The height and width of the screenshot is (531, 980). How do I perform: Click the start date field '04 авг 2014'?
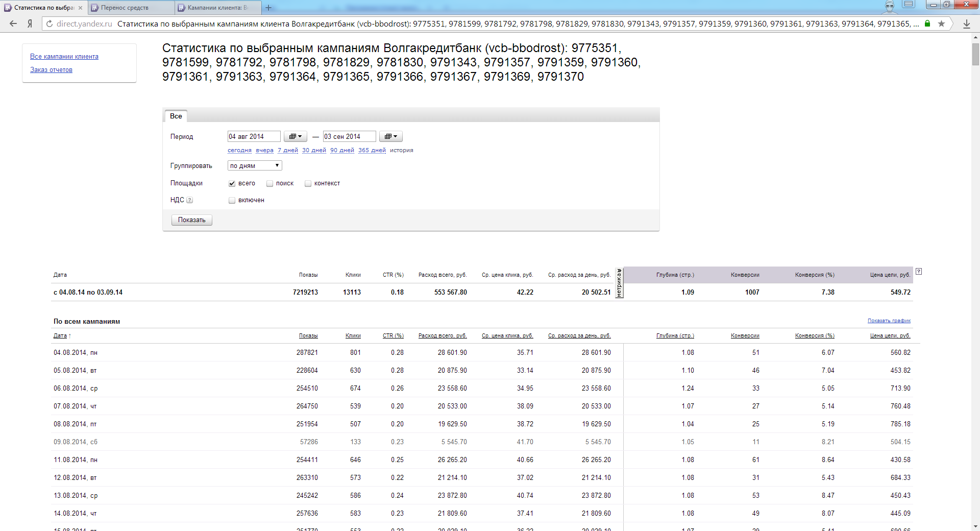tap(254, 136)
